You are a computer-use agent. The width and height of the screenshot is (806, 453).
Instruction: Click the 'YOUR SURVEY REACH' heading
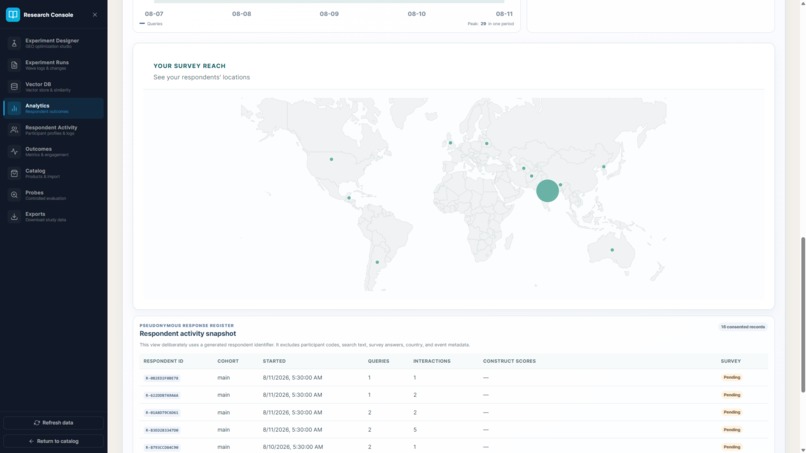pos(189,66)
